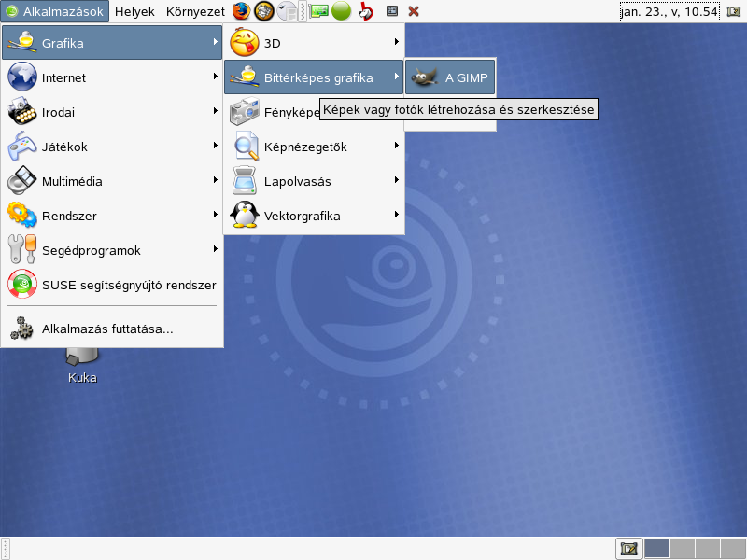The image size is (747, 560).
Task: Click the Irodai typewriter icon
Action: 21,112
